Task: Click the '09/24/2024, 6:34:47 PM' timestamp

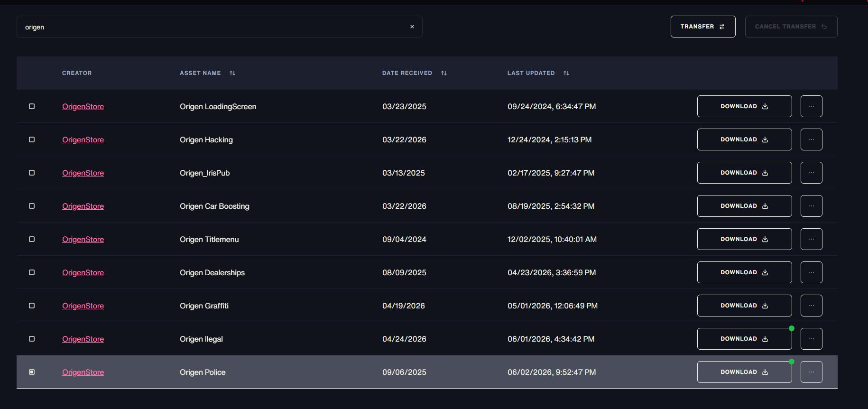Action: (x=552, y=107)
